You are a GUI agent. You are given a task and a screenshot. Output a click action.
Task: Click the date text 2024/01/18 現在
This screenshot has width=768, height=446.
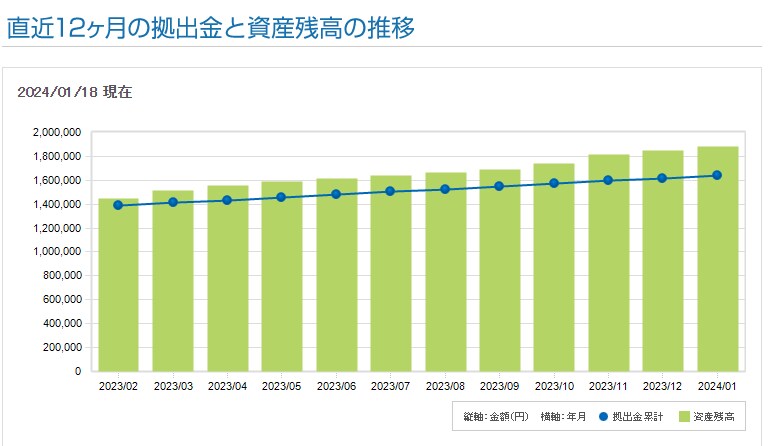(74, 92)
